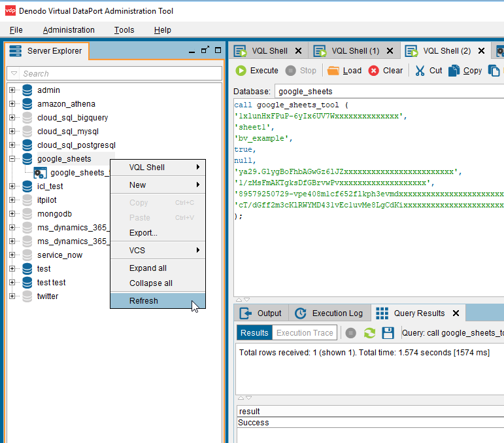Select the cloud_sql_postgresql tree item
This screenshot has width=504, height=443.
tap(76, 145)
